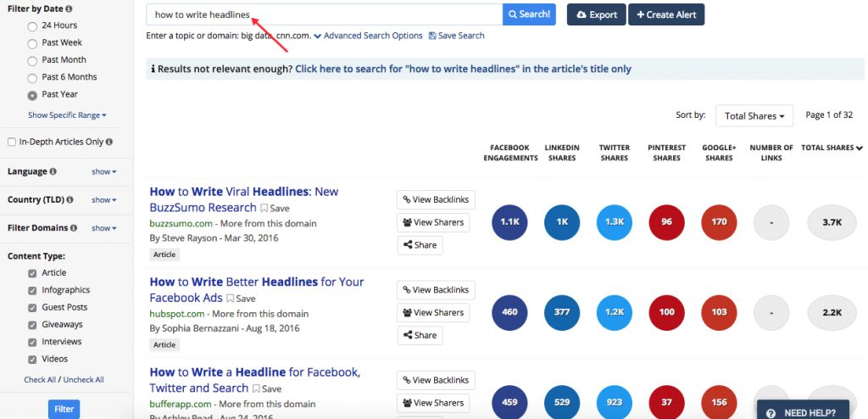Screen dimensions: 868x419
Task: Open the Sort by Total Shares dropdown
Action: 754,116
